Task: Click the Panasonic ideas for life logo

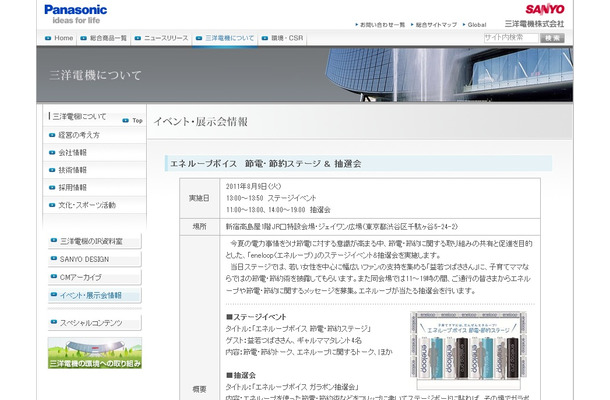Action: point(75,14)
